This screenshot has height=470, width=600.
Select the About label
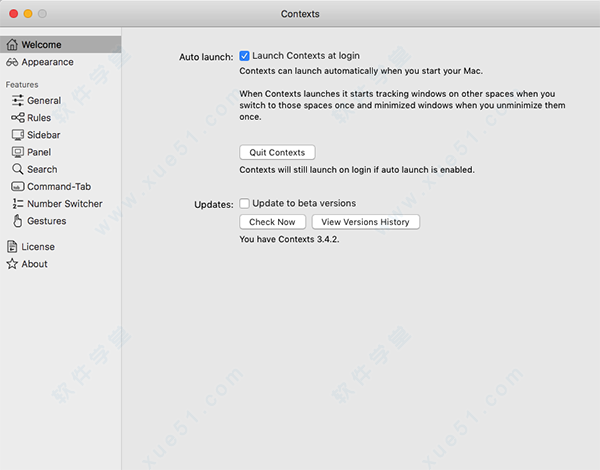(x=34, y=264)
